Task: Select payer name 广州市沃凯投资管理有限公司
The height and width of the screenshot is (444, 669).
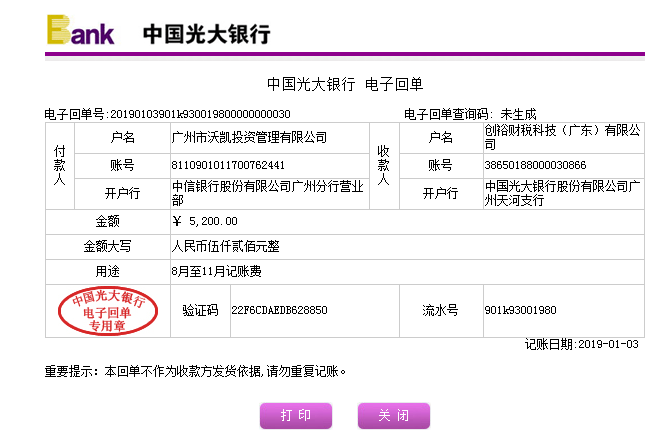Action: 249,137
